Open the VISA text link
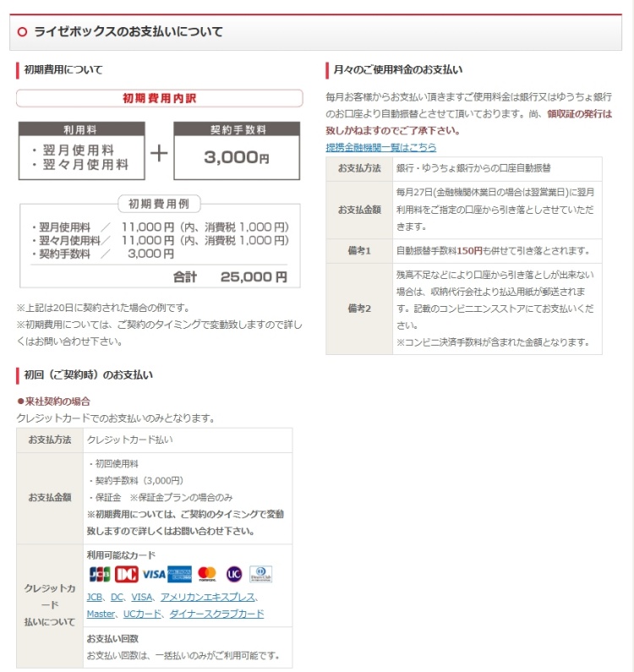The width and height of the screenshot is (634, 672). (x=142, y=597)
